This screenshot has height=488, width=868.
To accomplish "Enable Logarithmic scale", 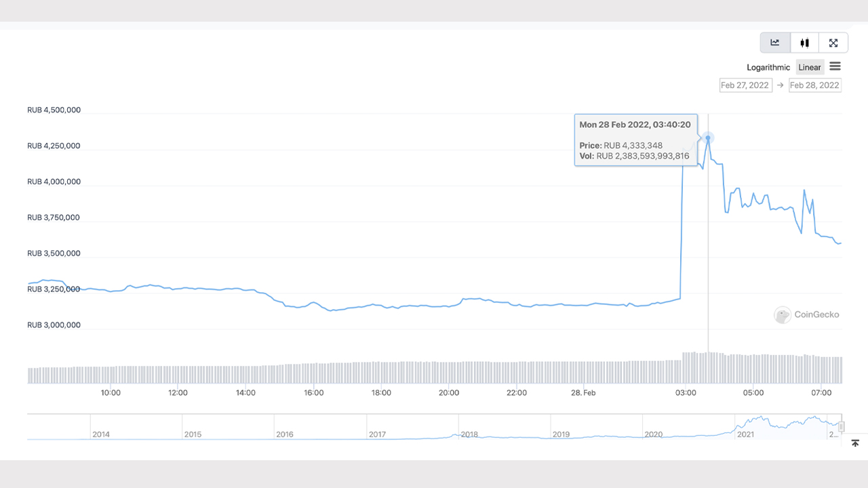I will pyautogui.click(x=768, y=67).
